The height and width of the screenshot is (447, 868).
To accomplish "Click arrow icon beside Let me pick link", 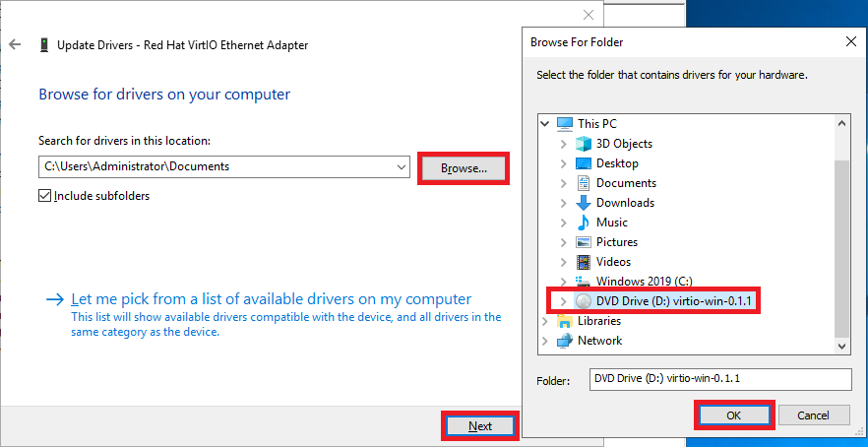I will 55,299.
